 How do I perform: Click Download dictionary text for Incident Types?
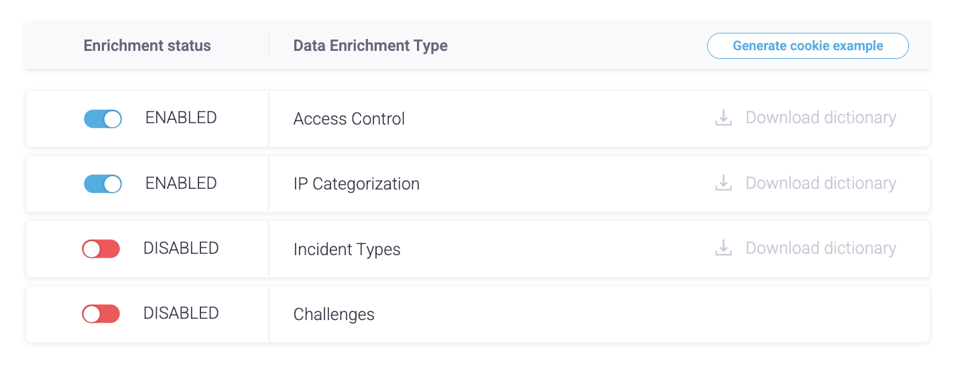click(x=820, y=248)
